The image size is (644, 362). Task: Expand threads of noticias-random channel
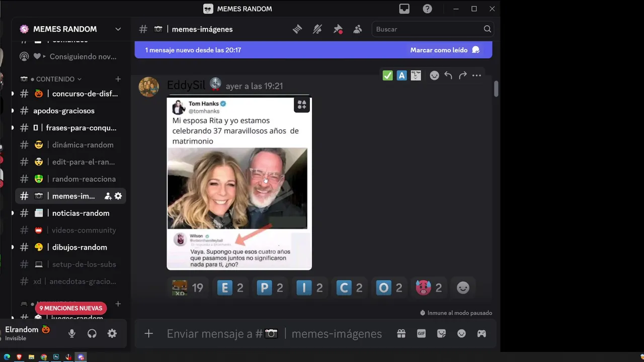12,213
